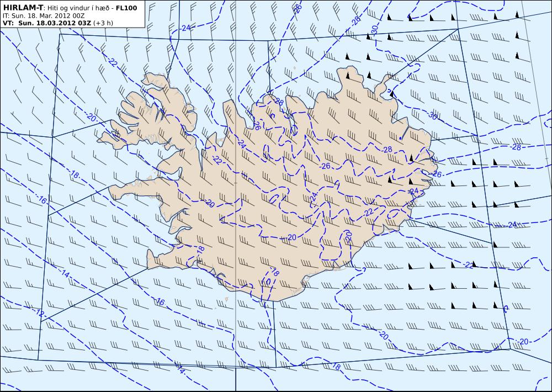Image resolution: width=552 pixels, height=392 pixels.
Task: Click the "(+3 h)" forecast offset text
Action: point(103,23)
